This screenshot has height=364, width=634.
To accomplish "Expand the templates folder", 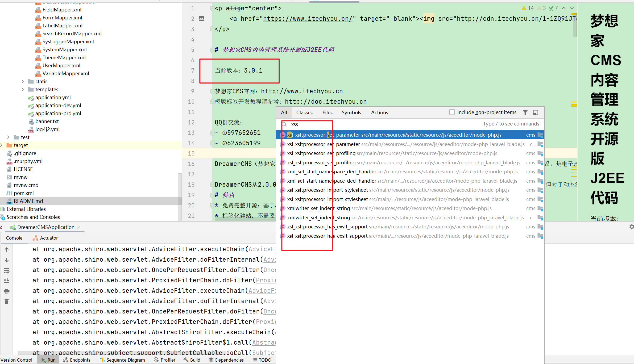I will (x=23, y=89).
